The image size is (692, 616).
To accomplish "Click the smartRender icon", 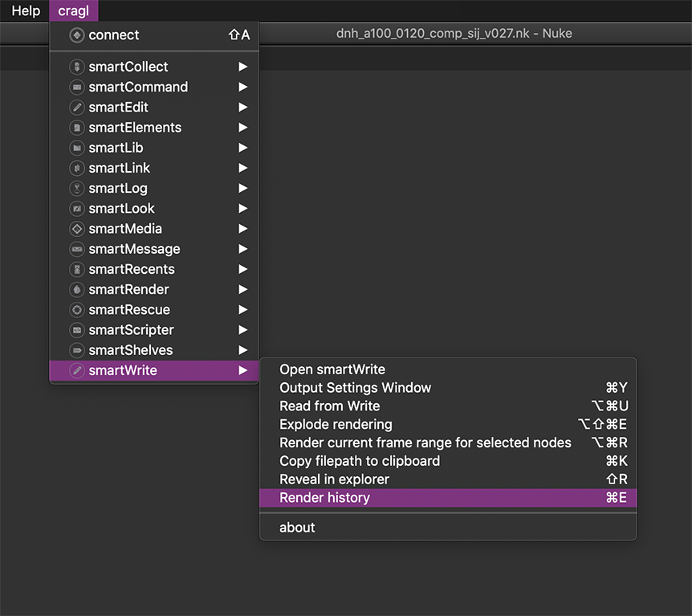I will tap(77, 290).
